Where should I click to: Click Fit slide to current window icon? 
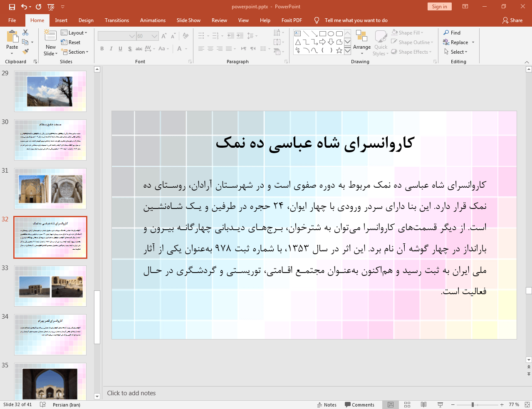coord(527,404)
